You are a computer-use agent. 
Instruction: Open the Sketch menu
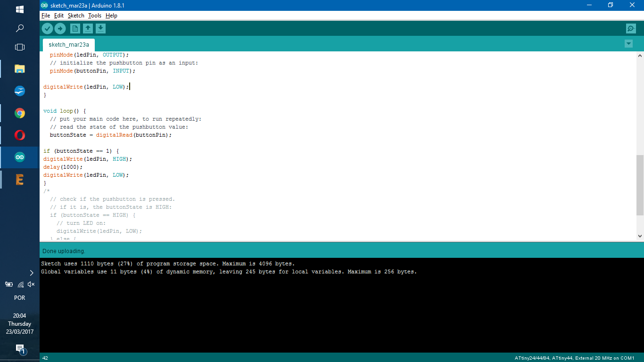[x=76, y=16]
